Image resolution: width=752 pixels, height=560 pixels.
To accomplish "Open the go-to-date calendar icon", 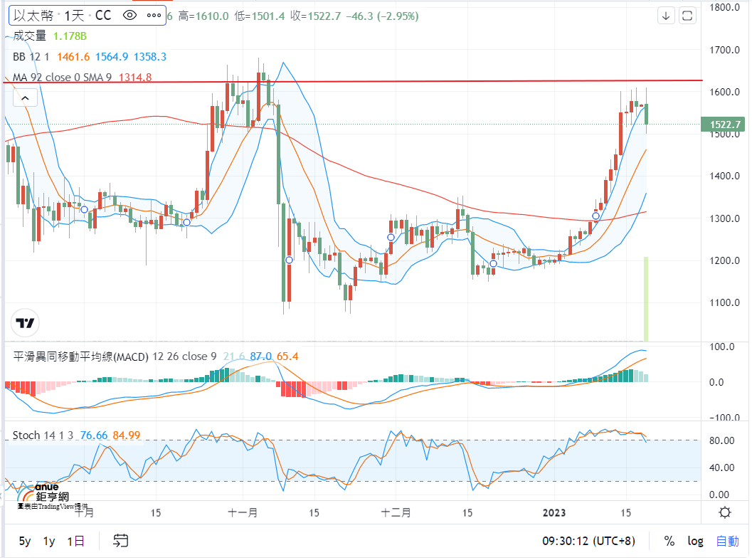I will pyautogui.click(x=120, y=541).
